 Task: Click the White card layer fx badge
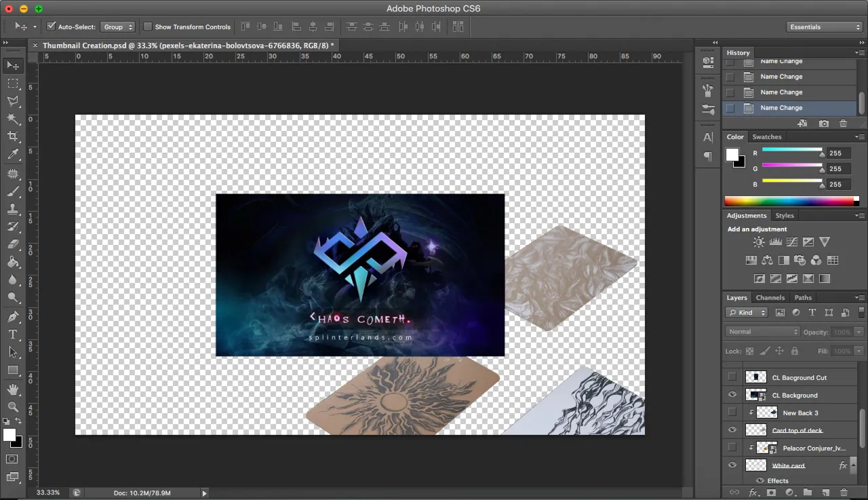843,465
